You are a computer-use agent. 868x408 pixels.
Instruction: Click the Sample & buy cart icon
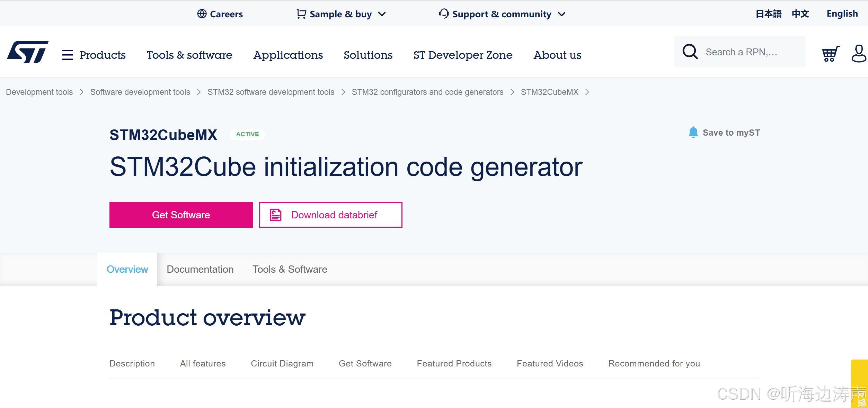click(301, 14)
